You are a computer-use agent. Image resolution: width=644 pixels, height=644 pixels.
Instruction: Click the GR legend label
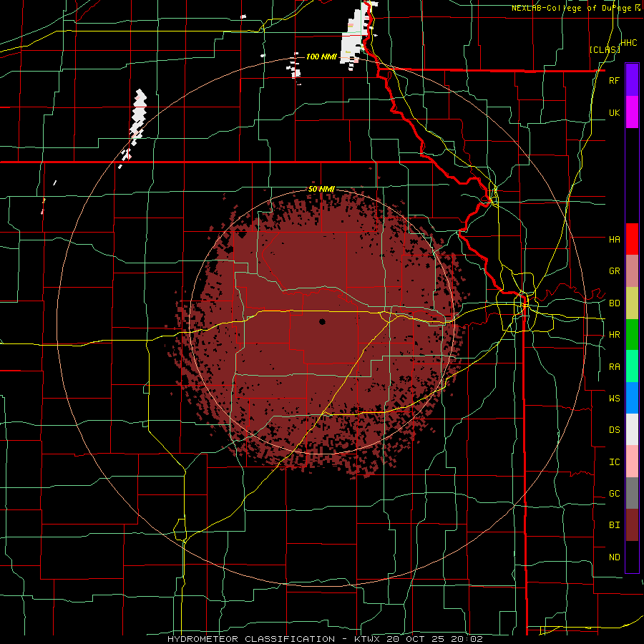[614, 271]
